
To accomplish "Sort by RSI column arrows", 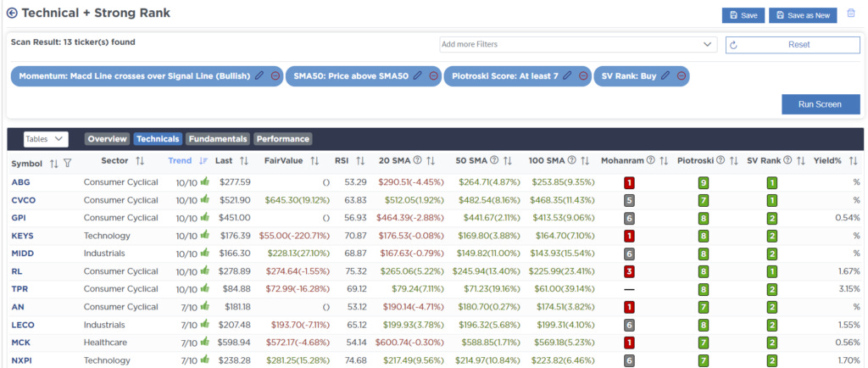I will [360, 161].
